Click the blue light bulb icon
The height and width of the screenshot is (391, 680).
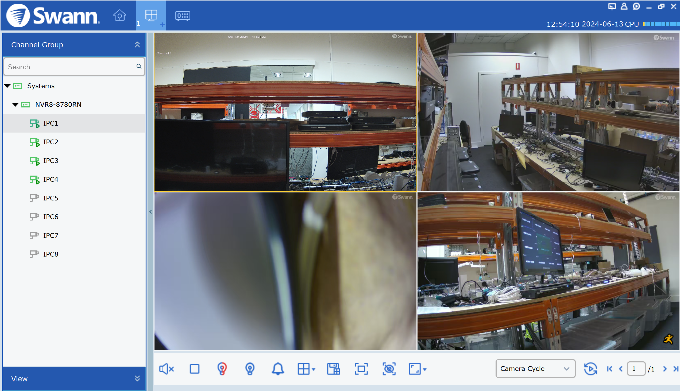[250, 369]
